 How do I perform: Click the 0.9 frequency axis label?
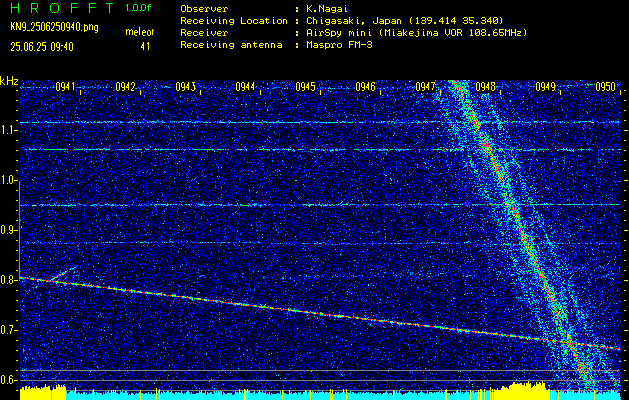pos(8,230)
